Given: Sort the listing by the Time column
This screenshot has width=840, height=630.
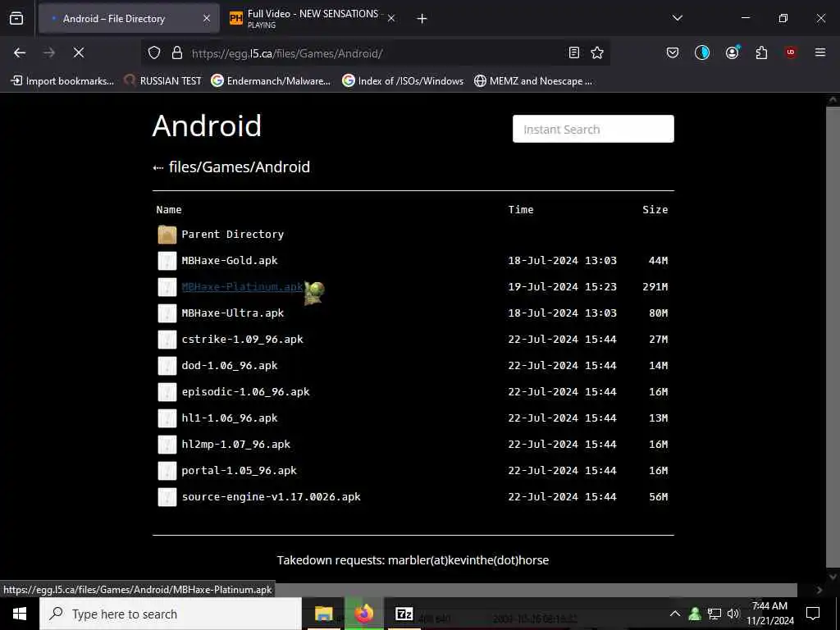Looking at the screenshot, I should (x=521, y=209).
